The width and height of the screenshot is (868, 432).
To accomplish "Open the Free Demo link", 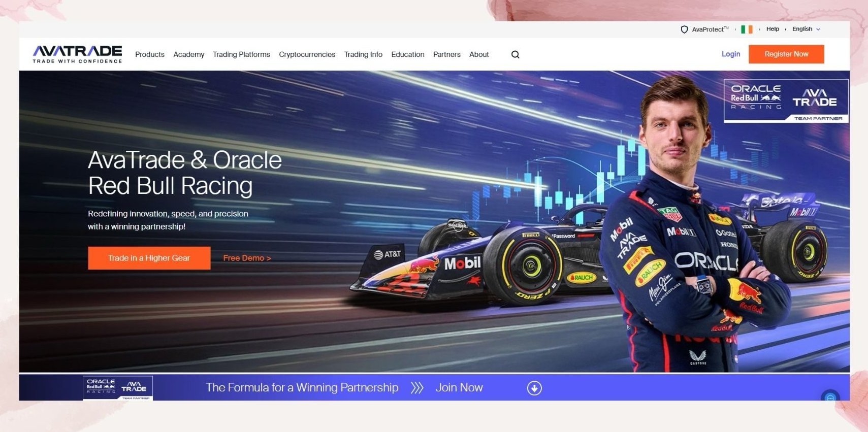I will [x=247, y=258].
